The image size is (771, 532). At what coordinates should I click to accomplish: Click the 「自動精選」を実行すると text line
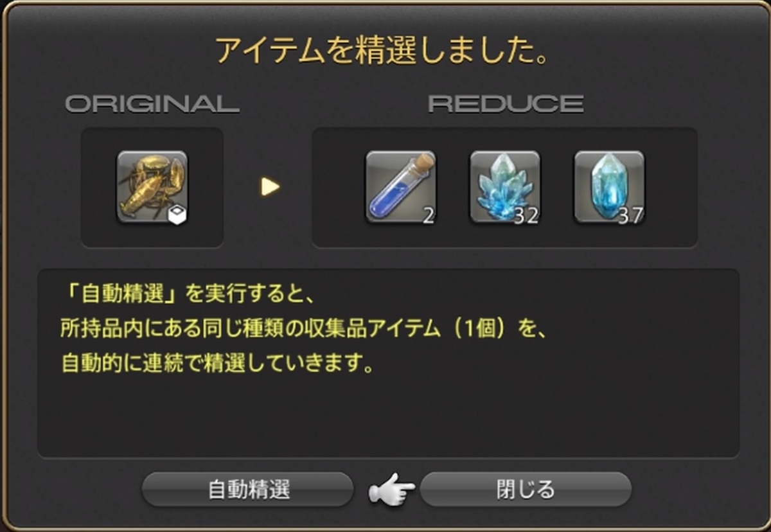[181, 297]
